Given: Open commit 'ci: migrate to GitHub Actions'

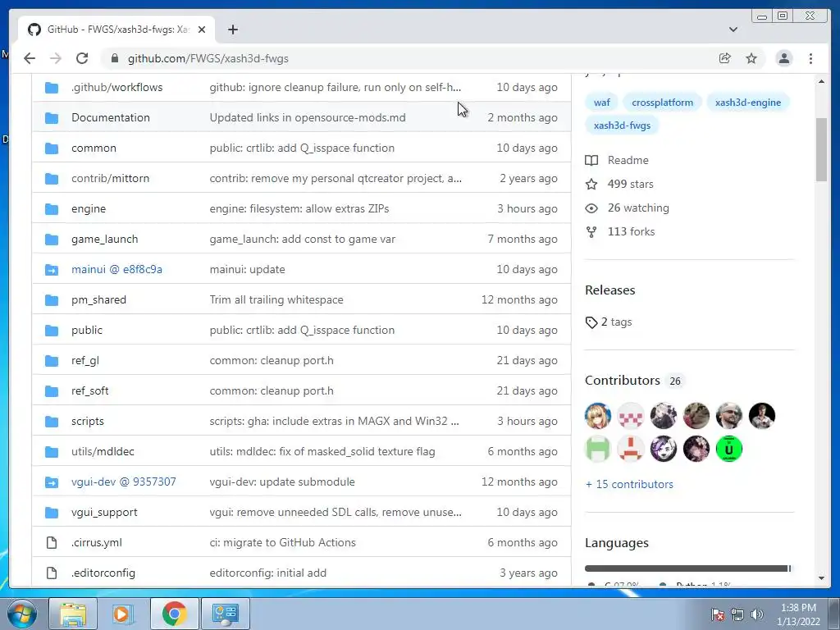Looking at the screenshot, I should tap(282, 543).
